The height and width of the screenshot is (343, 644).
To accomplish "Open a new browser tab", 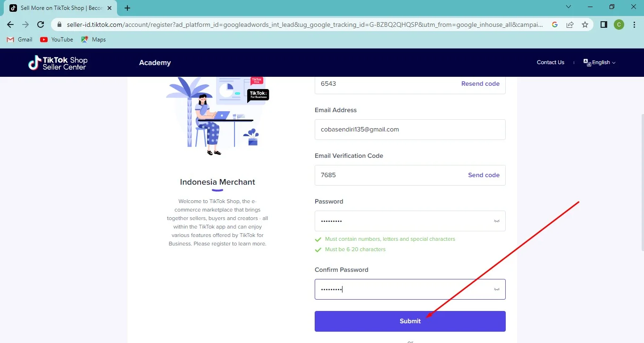I will [127, 8].
